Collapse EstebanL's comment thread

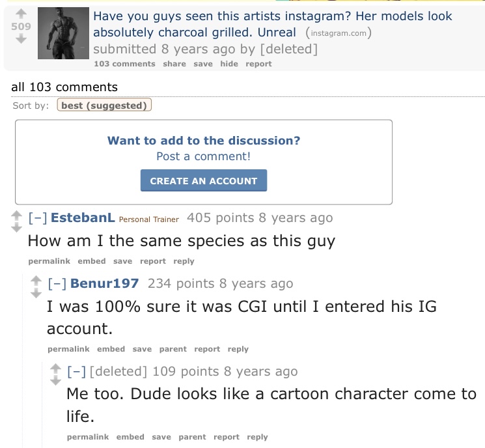click(37, 218)
